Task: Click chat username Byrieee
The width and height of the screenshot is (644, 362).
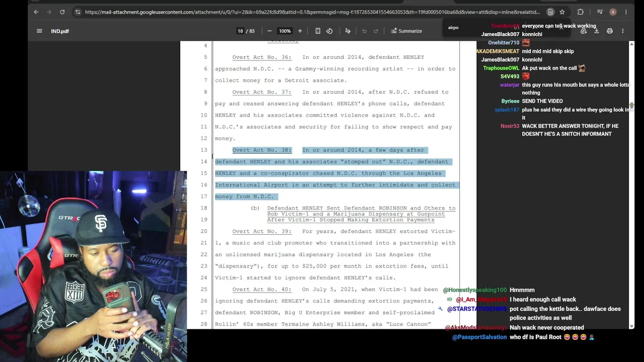Action: coord(510,101)
